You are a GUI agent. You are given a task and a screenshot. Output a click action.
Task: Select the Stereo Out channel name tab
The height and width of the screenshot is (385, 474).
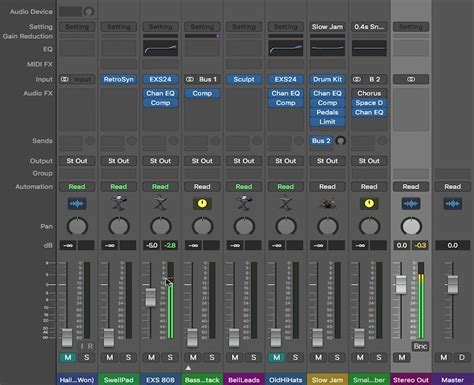pyautogui.click(x=411, y=380)
